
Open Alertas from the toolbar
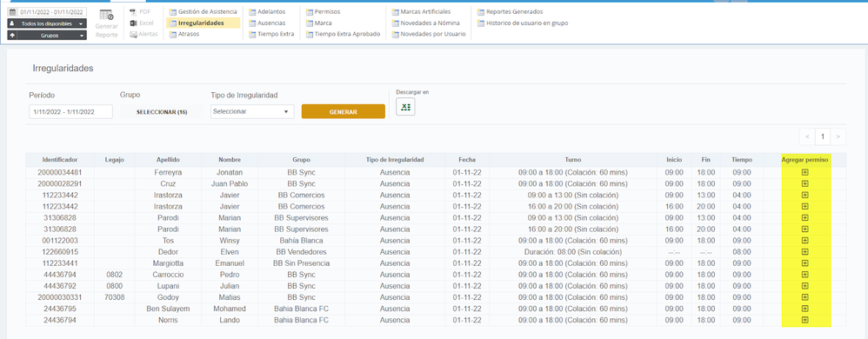(x=144, y=34)
